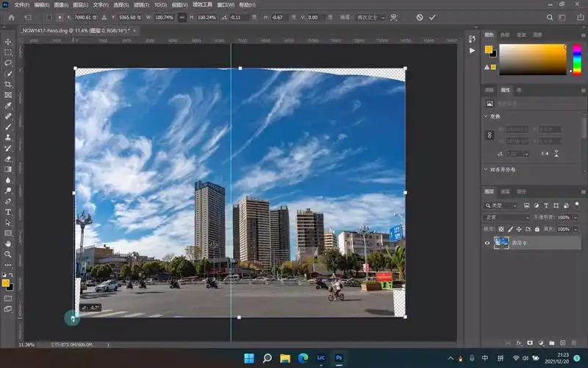
Task: Toggle layer filtering switch in Layers panel
Action: pyautogui.click(x=578, y=205)
